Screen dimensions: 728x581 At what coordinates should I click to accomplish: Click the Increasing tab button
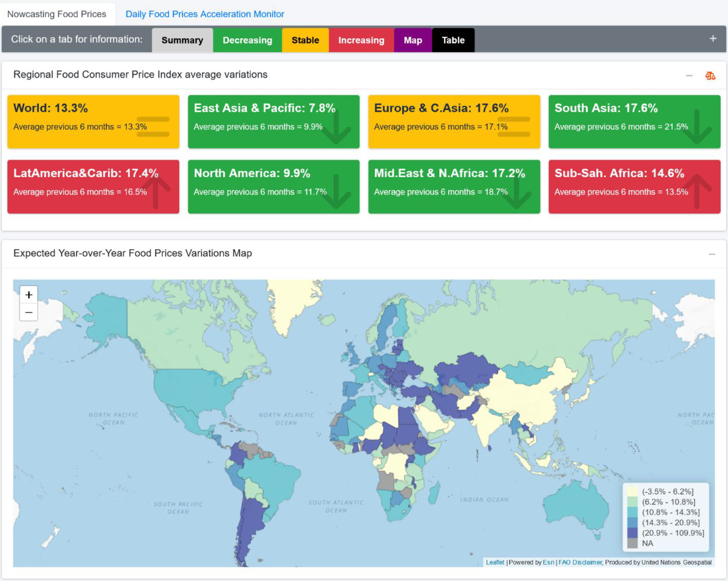360,40
